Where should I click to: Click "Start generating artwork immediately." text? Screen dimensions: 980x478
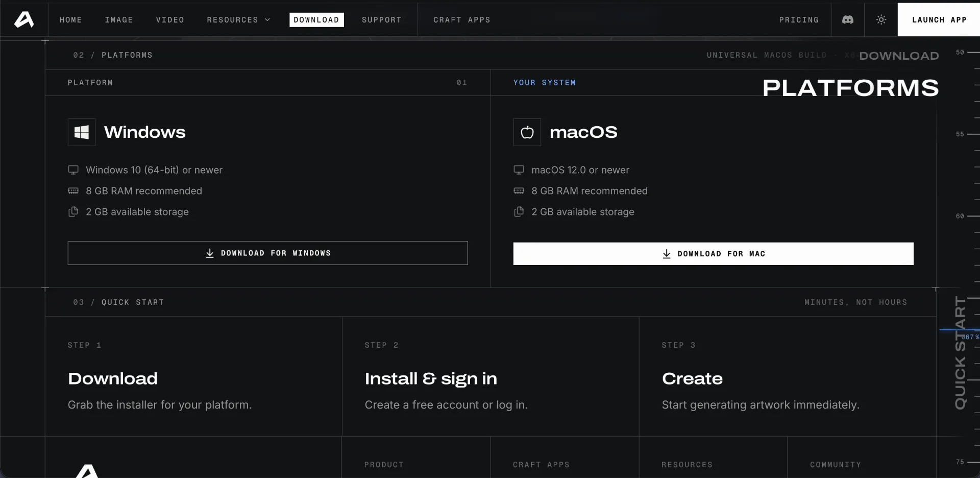pos(761,405)
